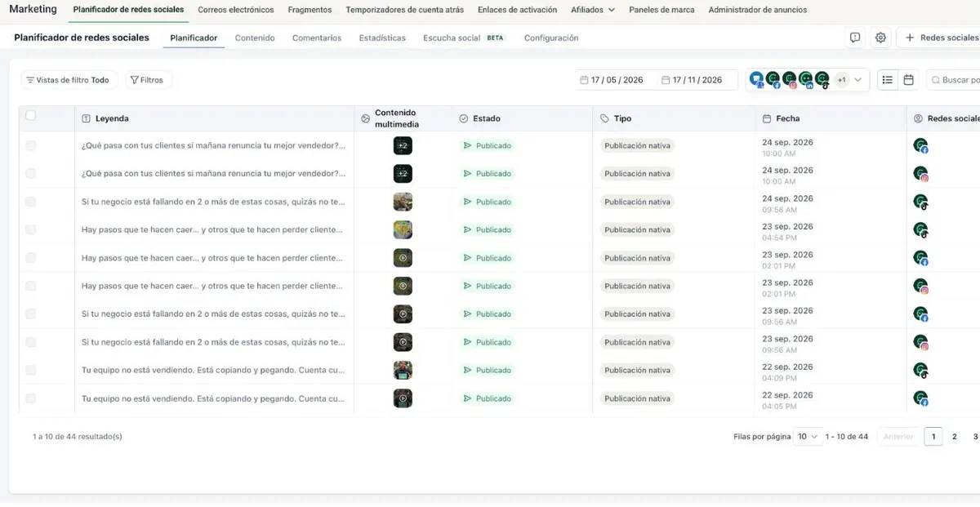980x507 pixels.
Task: Go to Fragmentos menu item
Action: coord(310,10)
